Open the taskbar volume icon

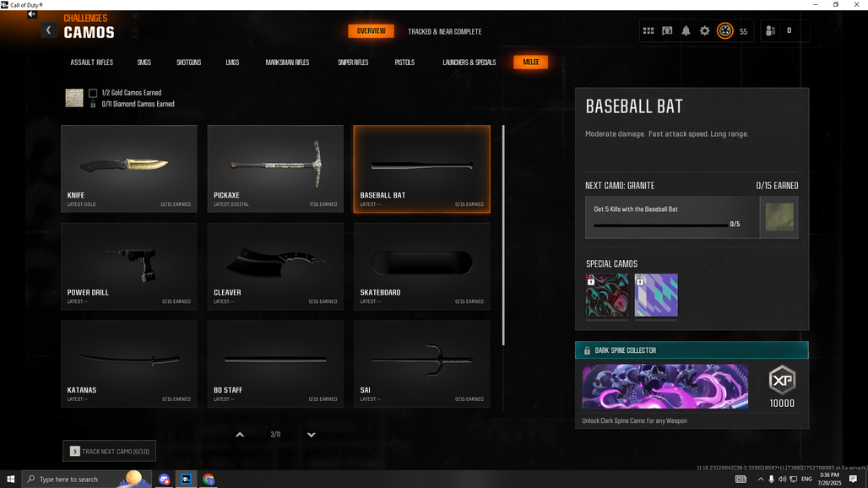[782, 480]
